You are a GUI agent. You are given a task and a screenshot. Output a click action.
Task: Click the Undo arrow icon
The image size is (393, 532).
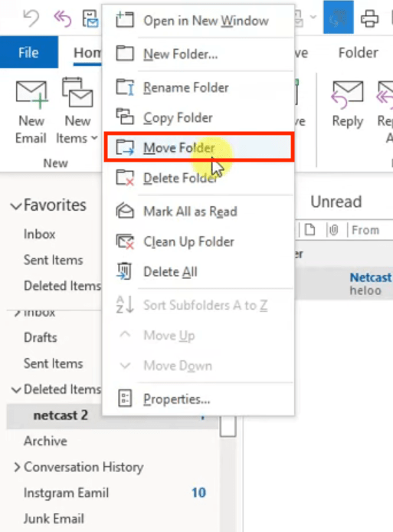point(31,18)
